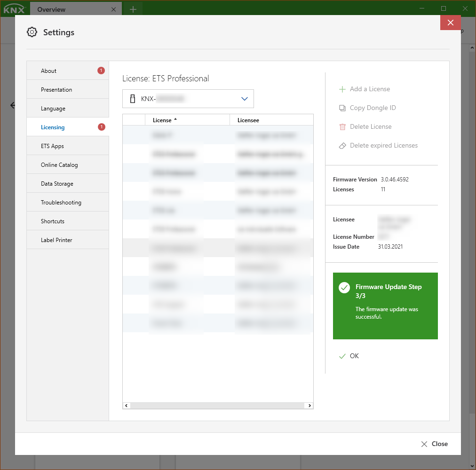Open the About settings section
This screenshot has height=470, width=476.
point(68,70)
